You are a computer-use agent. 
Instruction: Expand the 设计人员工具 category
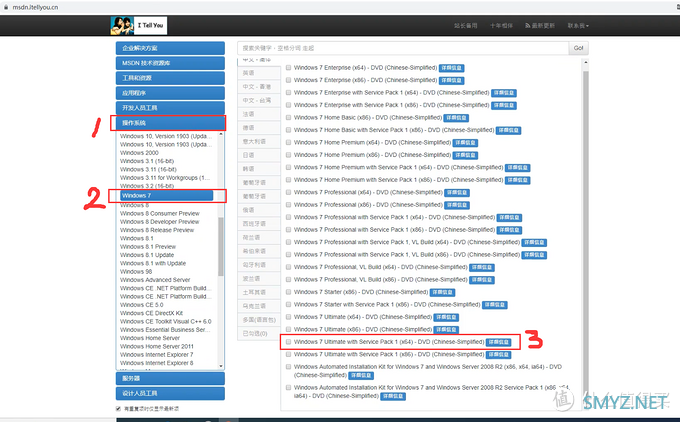pos(170,393)
